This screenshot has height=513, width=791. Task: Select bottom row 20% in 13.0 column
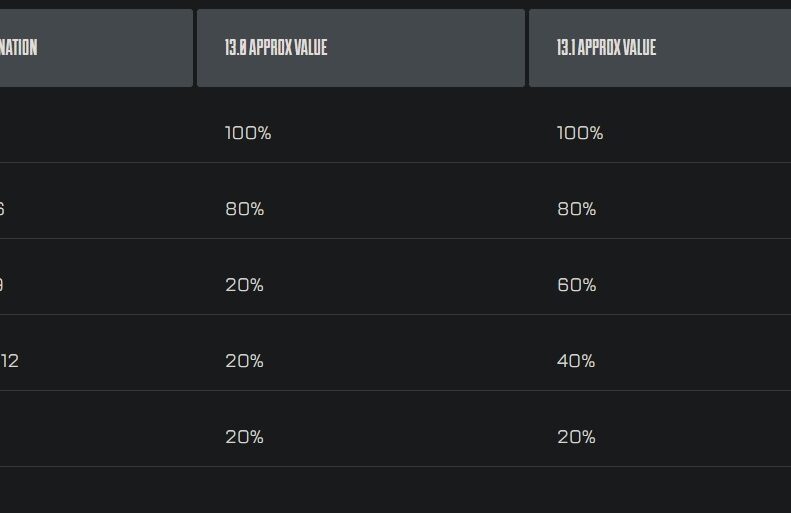coord(244,437)
